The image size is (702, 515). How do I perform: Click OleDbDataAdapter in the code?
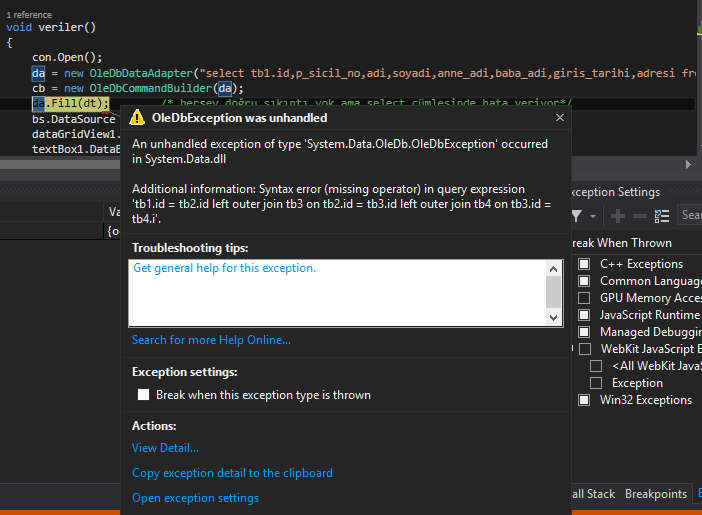coord(141,73)
